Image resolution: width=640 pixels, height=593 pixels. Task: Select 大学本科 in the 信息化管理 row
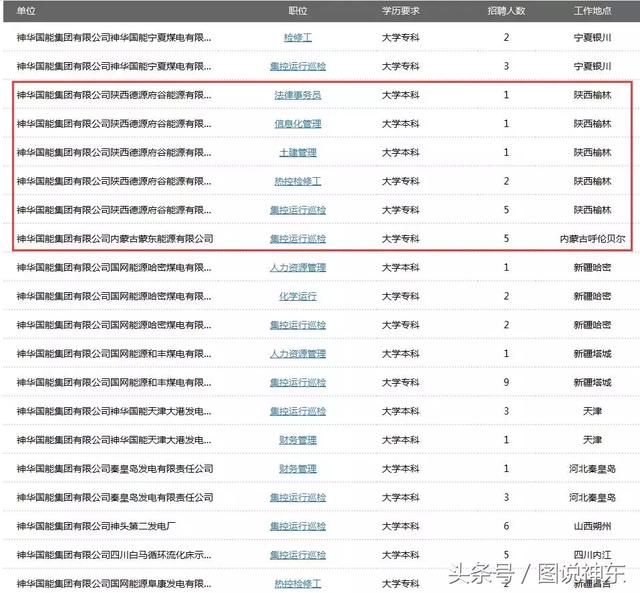(401, 124)
